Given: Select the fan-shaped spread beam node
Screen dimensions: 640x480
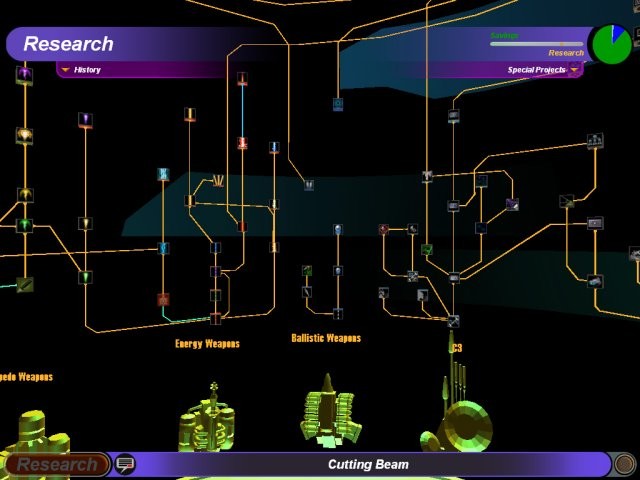Looking at the screenshot, I should (217, 181).
